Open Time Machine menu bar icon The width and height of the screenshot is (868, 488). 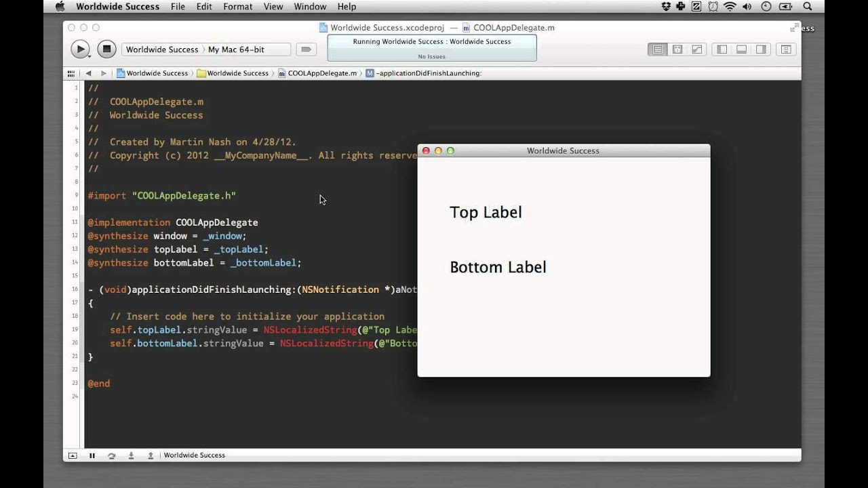point(766,6)
